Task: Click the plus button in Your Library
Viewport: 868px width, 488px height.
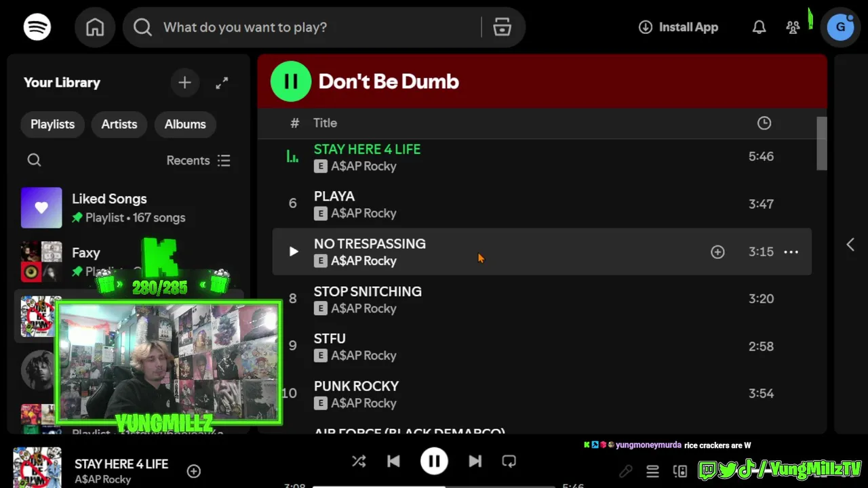Action: coord(184,83)
